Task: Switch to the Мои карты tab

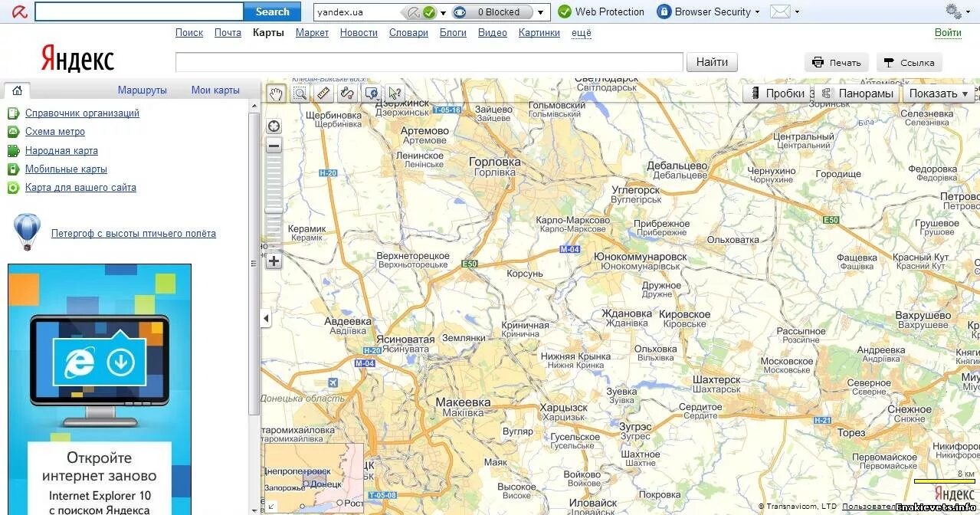Action: tap(215, 90)
